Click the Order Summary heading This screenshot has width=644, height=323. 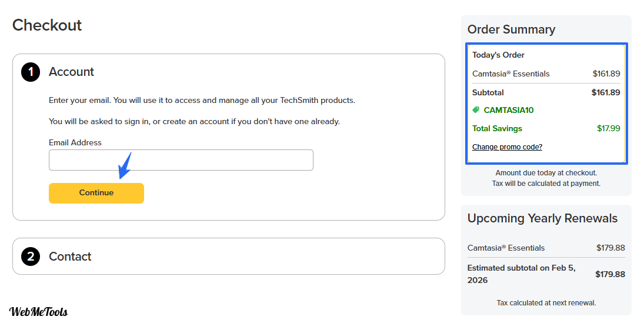tap(511, 29)
